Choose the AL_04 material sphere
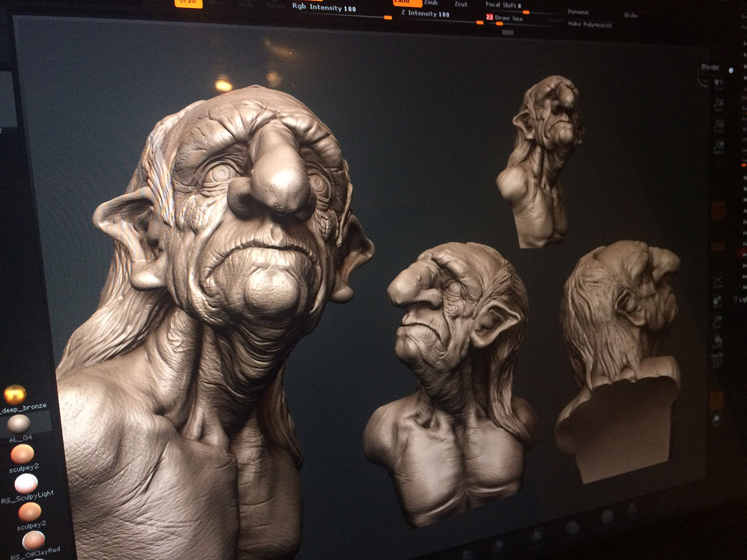This screenshot has width=747, height=560. click(x=18, y=424)
